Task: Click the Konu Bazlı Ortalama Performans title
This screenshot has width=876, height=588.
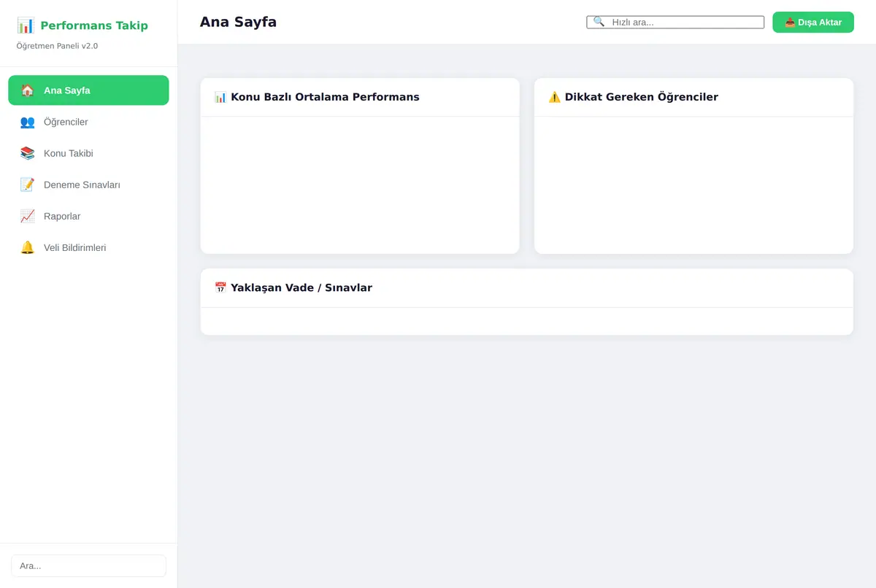Action: coord(325,97)
